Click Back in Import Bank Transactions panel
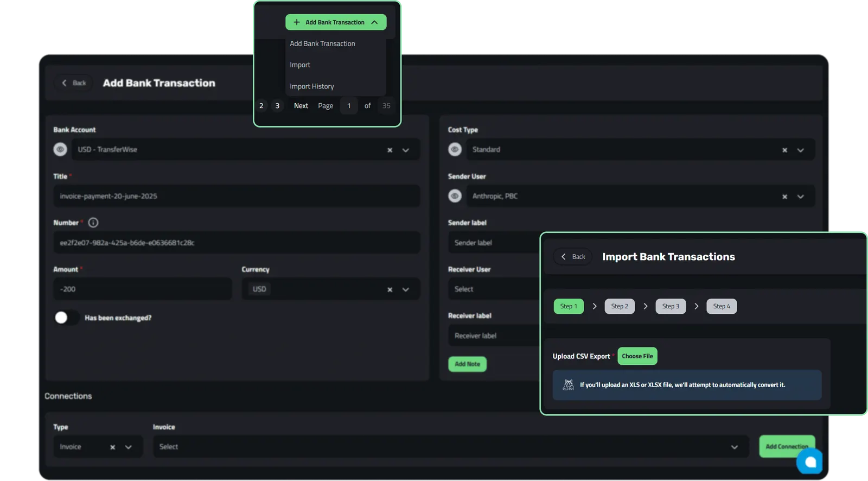 pos(573,257)
